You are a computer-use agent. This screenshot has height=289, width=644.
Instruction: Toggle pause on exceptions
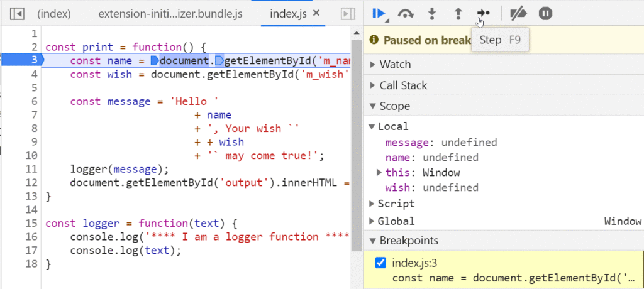(545, 14)
